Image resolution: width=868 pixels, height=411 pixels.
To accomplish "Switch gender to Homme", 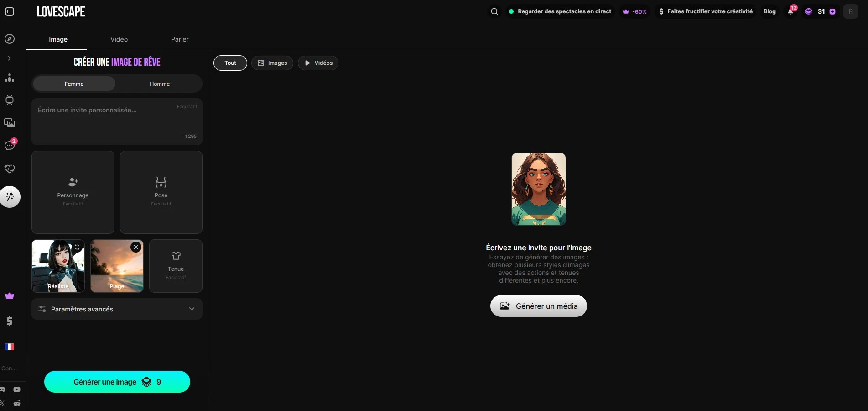I will 160,84.
